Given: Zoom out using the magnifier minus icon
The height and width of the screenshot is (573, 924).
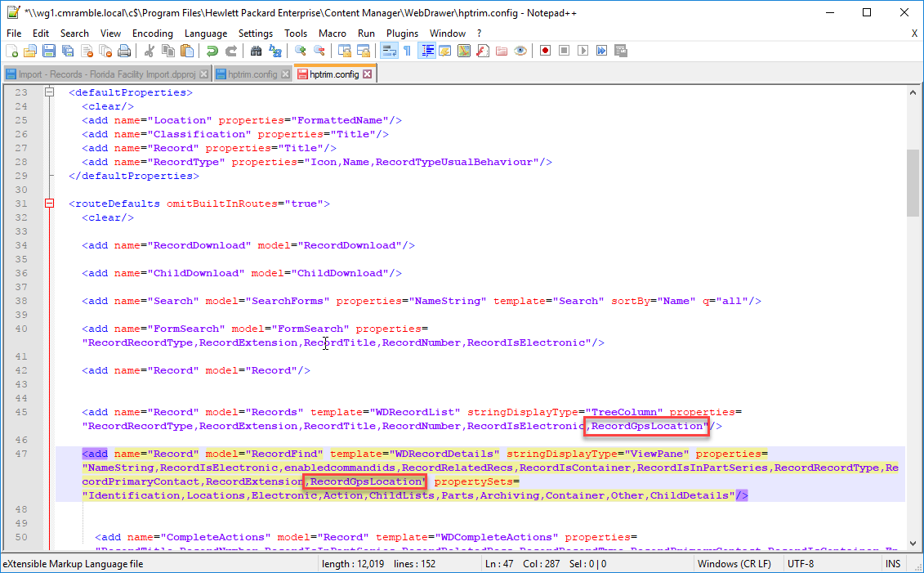Looking at the screenshot, I should coord(319,51).
